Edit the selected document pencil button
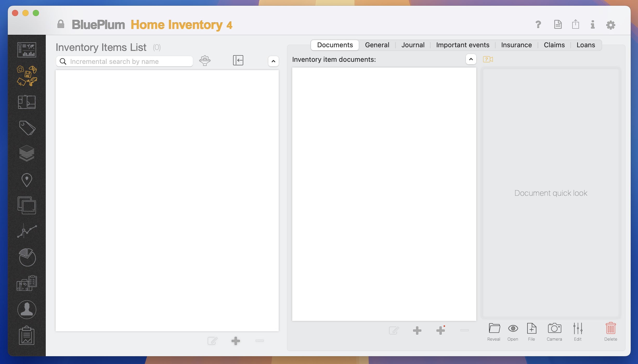This screenshot has height=364, width=638. coord(394,331)
